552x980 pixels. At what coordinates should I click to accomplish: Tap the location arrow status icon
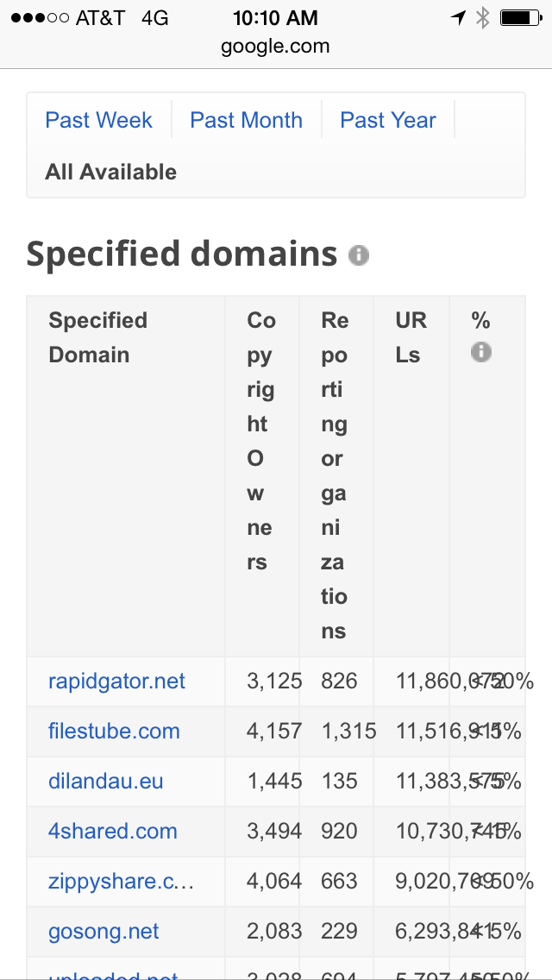tap(458, 18)
